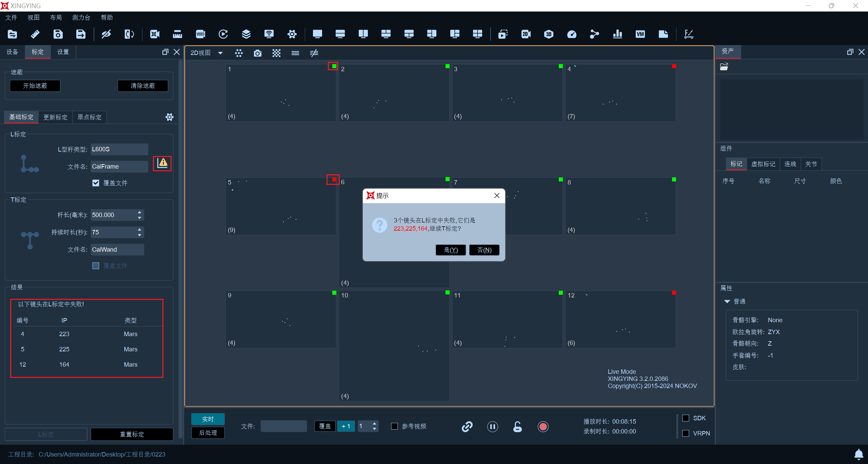This screenshot has height=464, width=868.
Task: Open calibration settings gear icon
Action: coord(170,117)
